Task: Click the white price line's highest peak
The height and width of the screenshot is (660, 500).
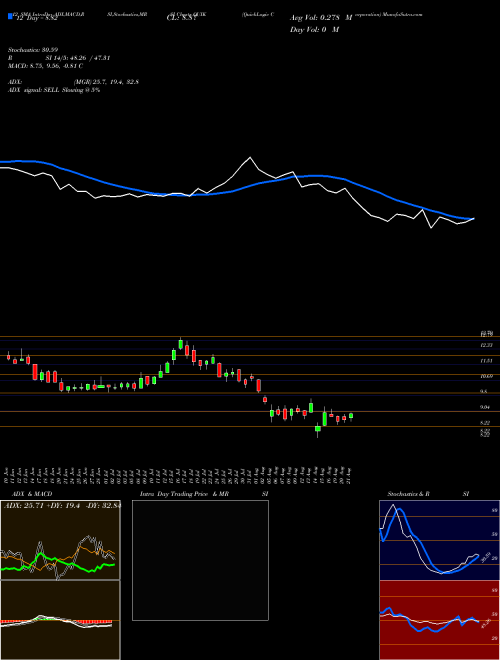Action: 250,158
